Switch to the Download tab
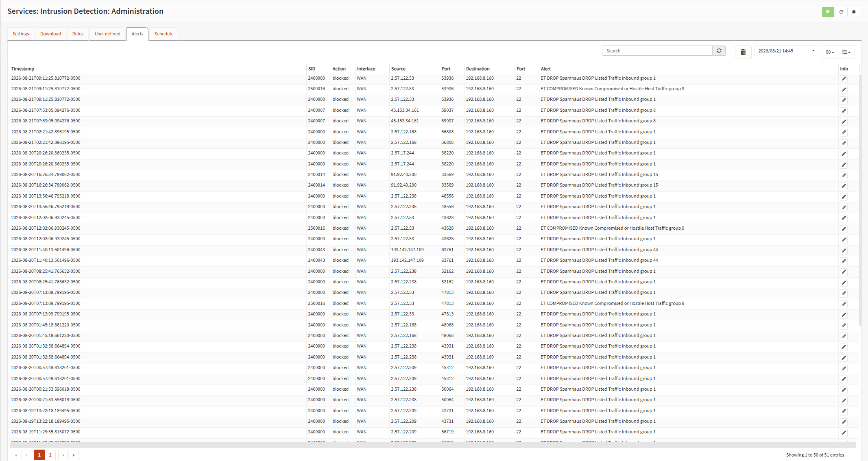Screen dimensions: 868x461 pos(50,34)
